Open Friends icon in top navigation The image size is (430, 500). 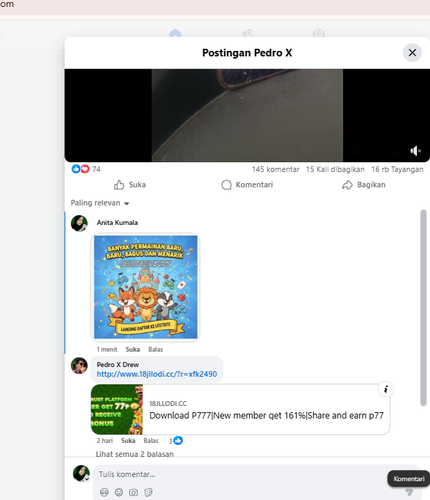247,33
